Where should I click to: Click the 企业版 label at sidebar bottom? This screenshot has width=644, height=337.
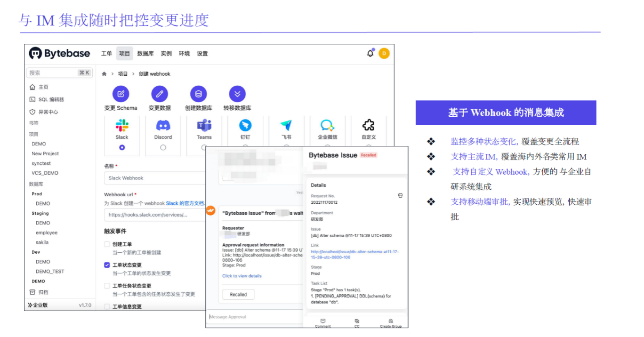[x=38, y=305]
